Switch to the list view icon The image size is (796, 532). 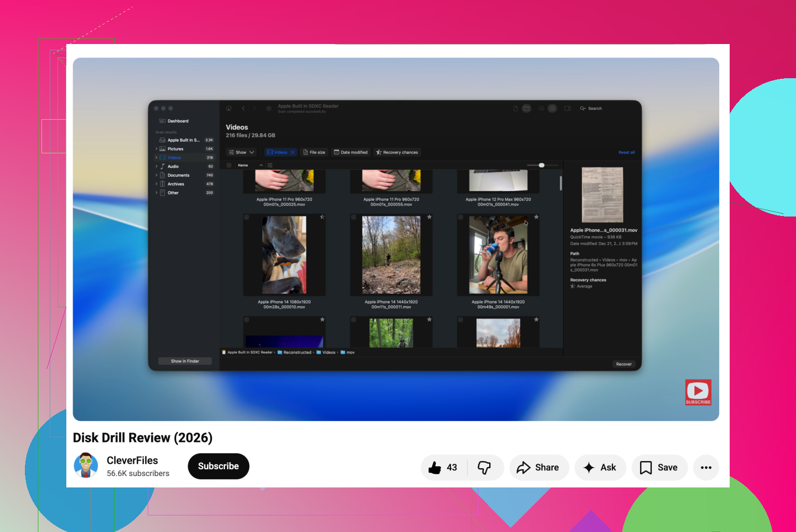coord(542,108)
